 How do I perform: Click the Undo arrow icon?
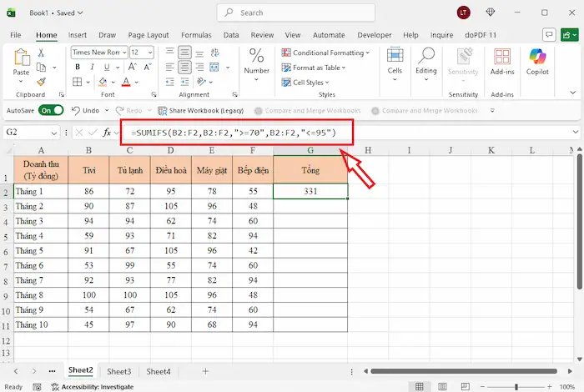coord(75,111)
